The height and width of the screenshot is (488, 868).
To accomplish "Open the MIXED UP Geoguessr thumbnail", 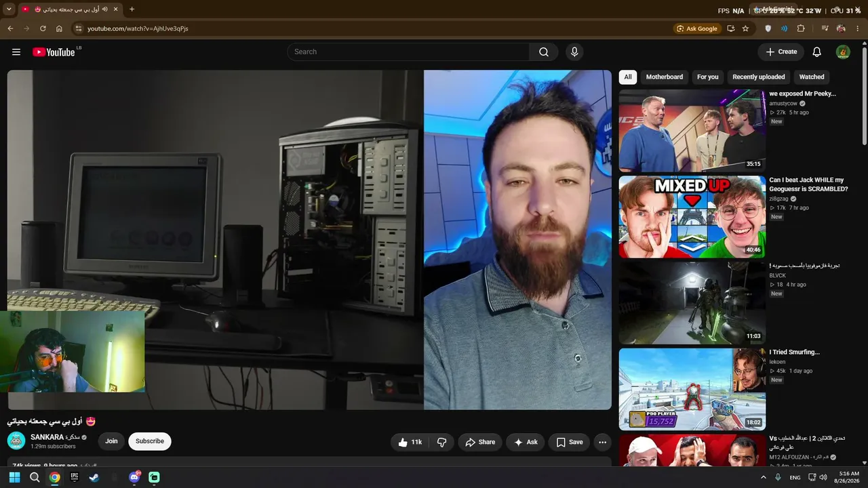I will pos(692,217).
